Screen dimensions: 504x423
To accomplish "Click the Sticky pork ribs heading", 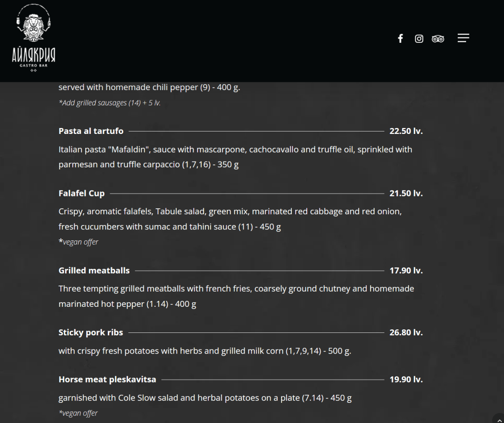I will 91,332.
